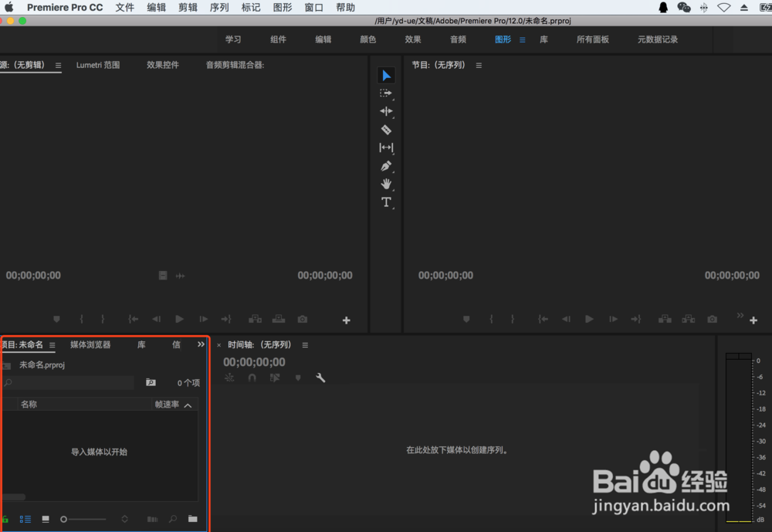Go to Out point in Program monitor

click(x=636, y=319)
